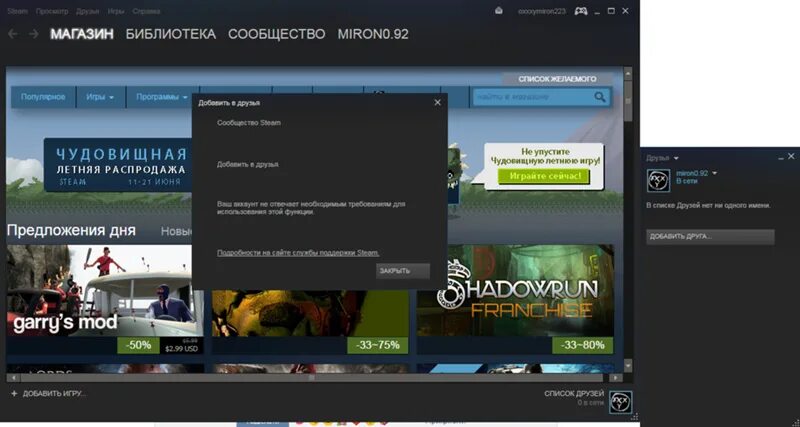Switch to Big Picture controller icon

[x=581, y=11]
